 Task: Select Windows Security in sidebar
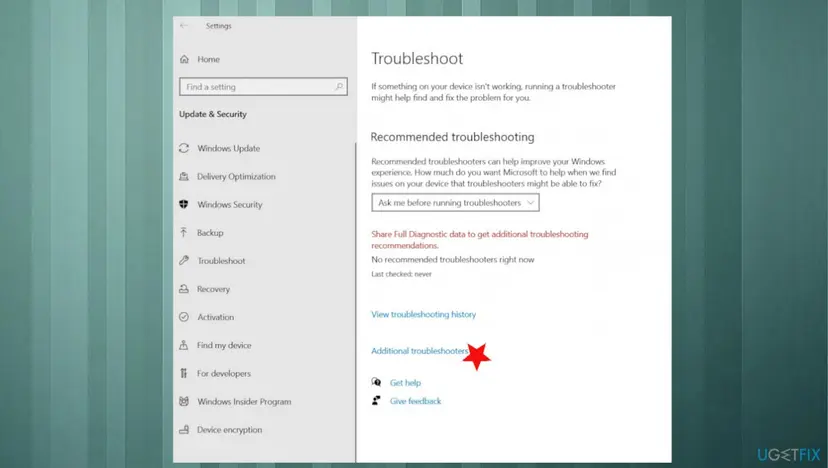click(x=230, y=204)
